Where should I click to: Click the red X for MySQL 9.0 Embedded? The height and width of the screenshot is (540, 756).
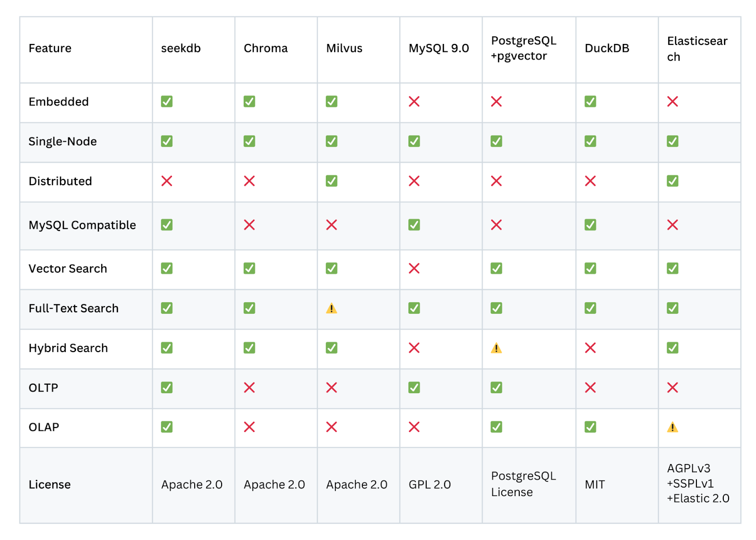(414, 102)
